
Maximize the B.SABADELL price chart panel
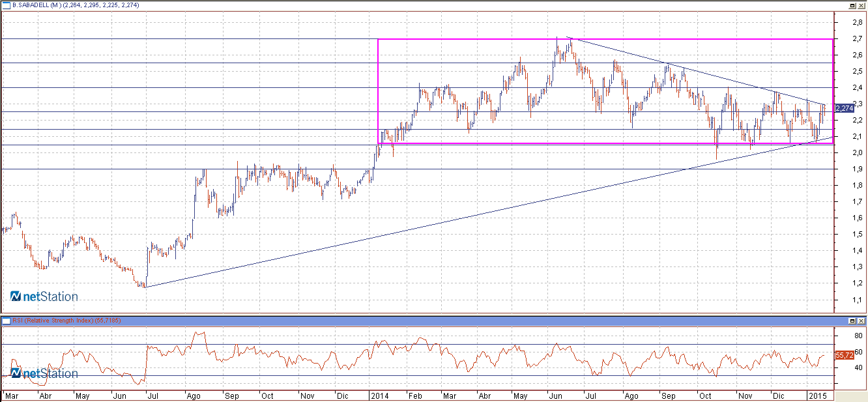[x=852, y=5]
